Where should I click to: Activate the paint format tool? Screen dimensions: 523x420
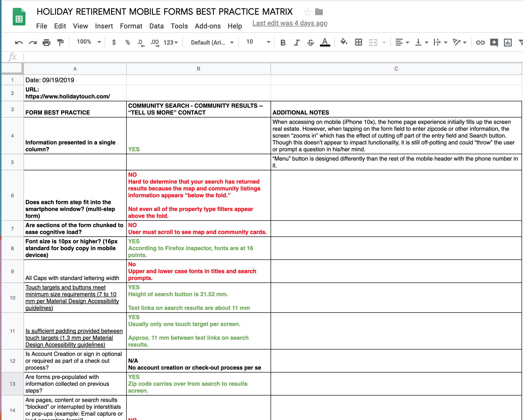[x=60, y=42]
